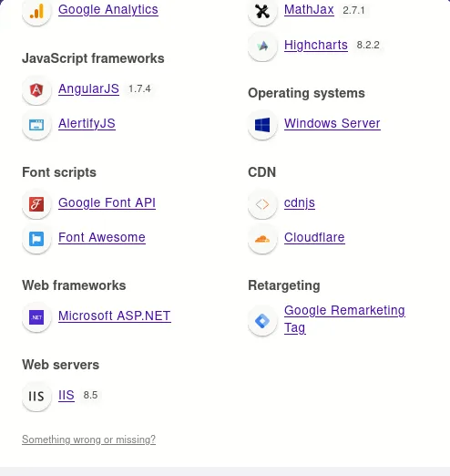Follow the Cloudflare CDN link
The height and width of the screenshot is (476, 450).
[x=314, y=237]
